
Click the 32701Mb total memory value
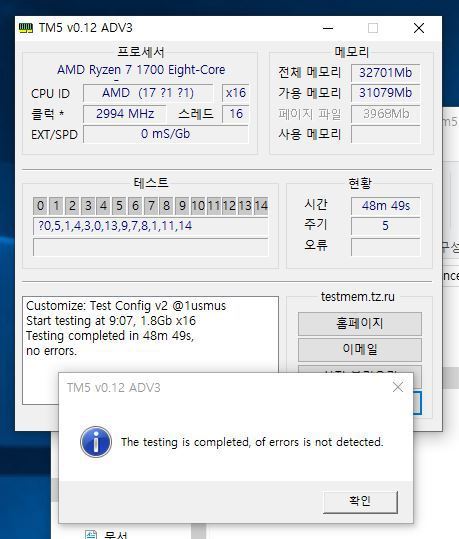385,73
